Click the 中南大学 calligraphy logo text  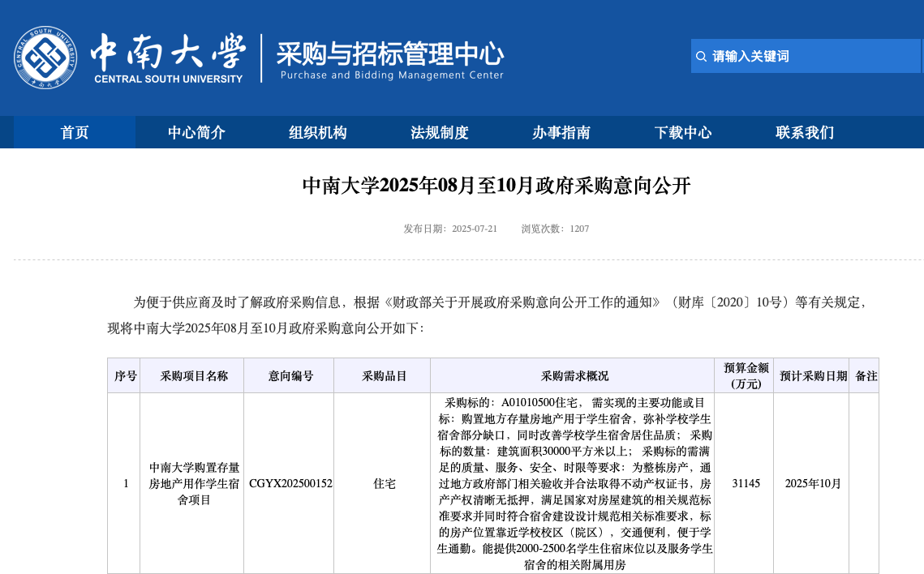pos(168,52)
